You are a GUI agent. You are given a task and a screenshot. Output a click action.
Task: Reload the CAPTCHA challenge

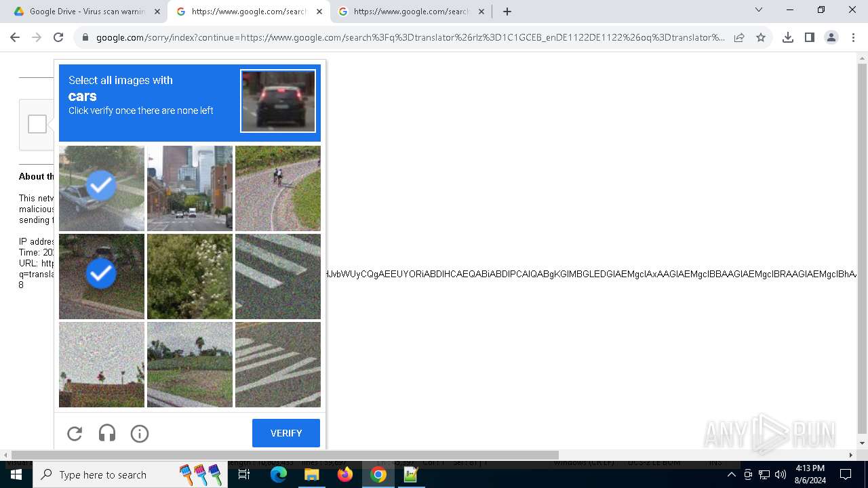[x=75, y=433]
